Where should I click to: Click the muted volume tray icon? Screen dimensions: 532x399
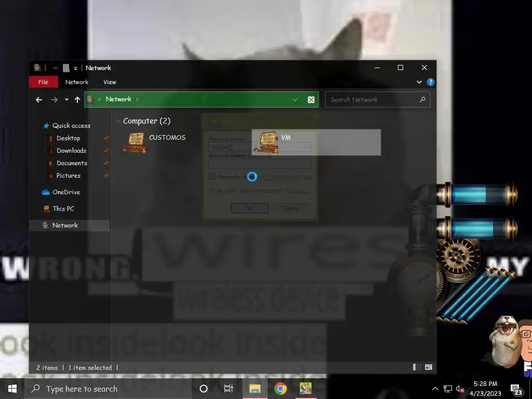pyautogui.click(x=460, y=389)
